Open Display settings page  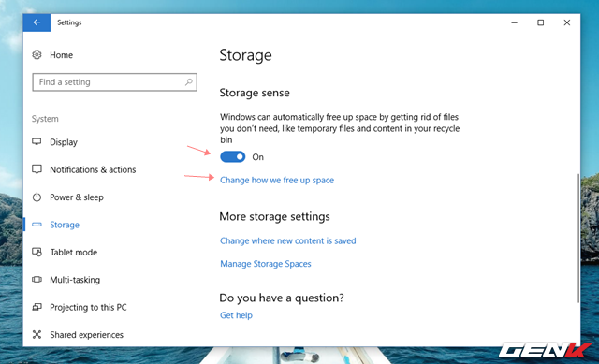[64, 142]
